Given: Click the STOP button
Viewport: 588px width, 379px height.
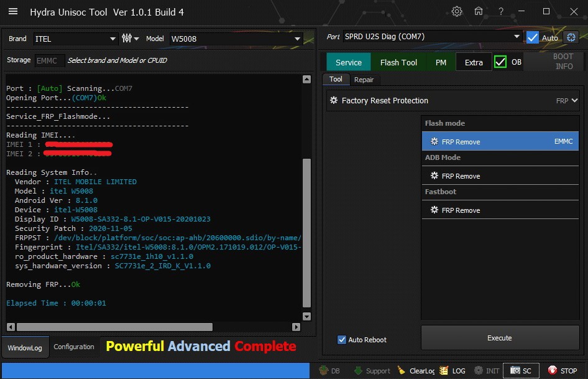Looking at the screenshot, I should click(x=562, y=371).
